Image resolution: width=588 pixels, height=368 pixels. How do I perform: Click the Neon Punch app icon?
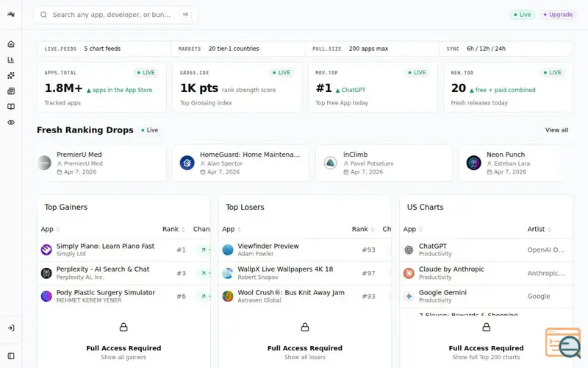pyautogui.click(x=473, y=163)
